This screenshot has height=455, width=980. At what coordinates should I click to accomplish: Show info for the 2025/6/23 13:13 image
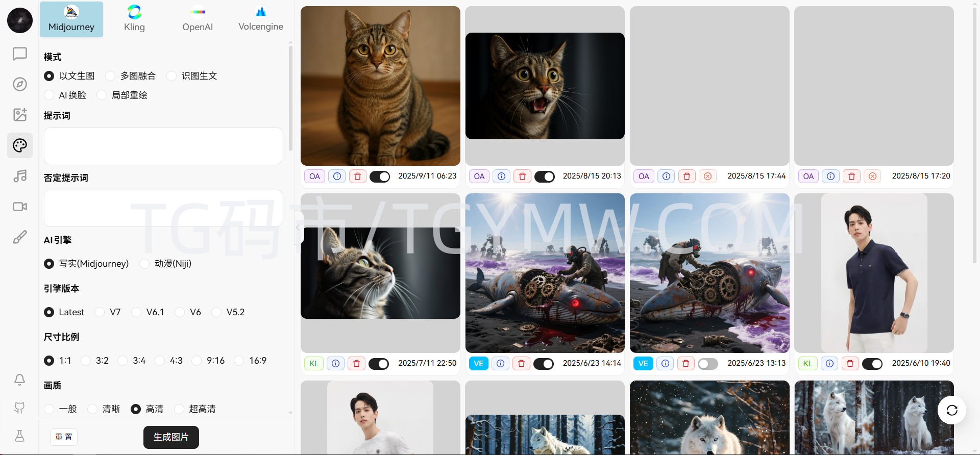[665, 364]
